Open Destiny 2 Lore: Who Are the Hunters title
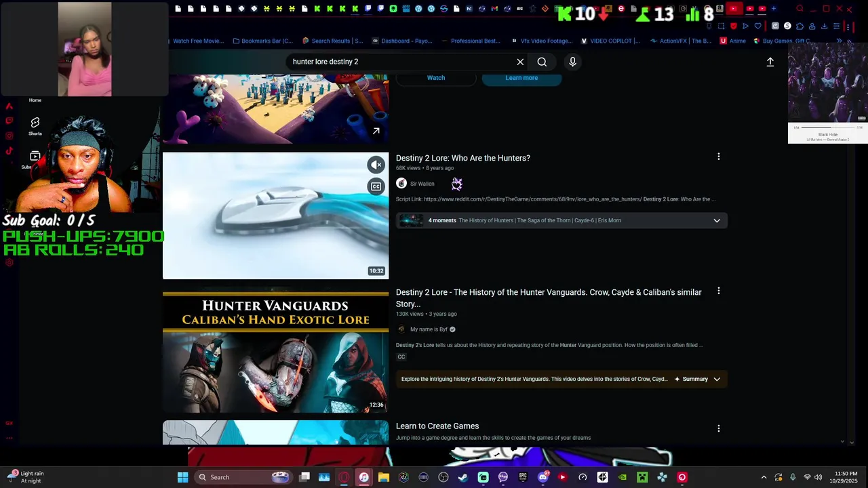The height and width of the screenshot is (488, 868). click(463, 158)
